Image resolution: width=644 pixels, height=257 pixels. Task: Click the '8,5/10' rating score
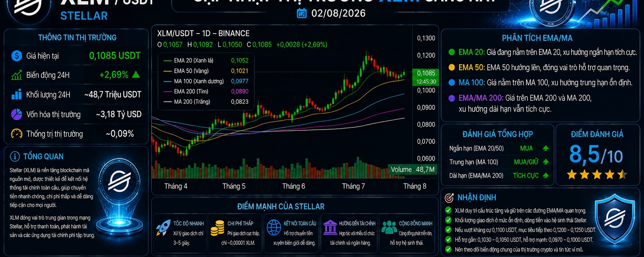tap(596, 154)
